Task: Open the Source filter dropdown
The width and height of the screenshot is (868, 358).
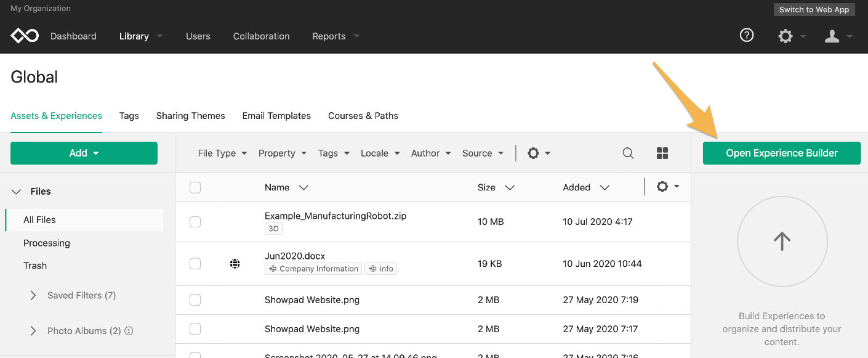Action: (483, 153)
